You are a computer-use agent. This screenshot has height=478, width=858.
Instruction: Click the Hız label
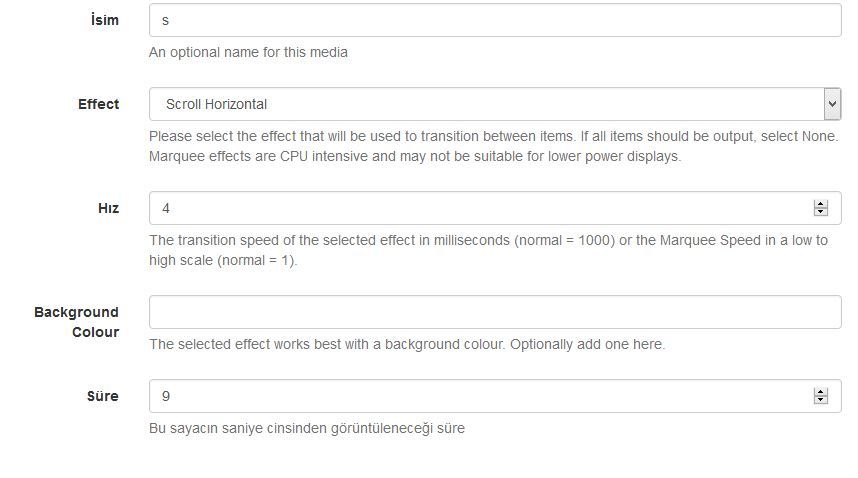(108, 208)
